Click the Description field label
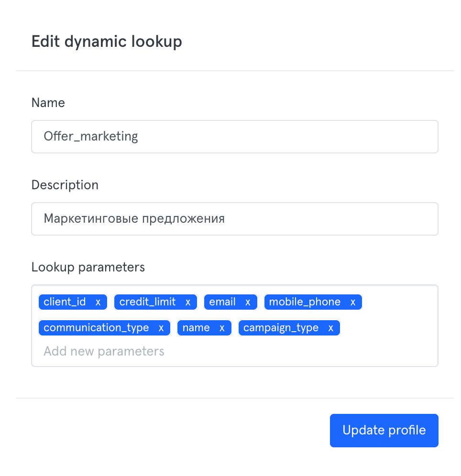This screenshot has height=476, width=461. 65,185
